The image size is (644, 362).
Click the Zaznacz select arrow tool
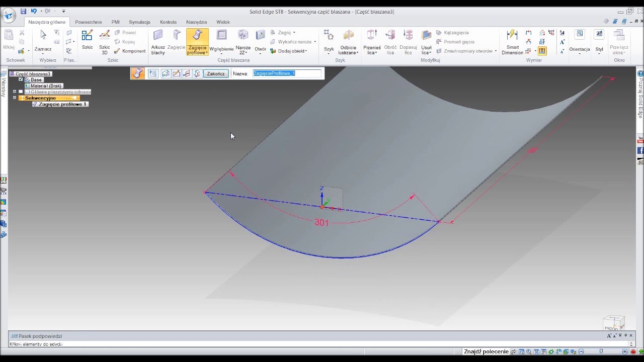coord(43,41)
